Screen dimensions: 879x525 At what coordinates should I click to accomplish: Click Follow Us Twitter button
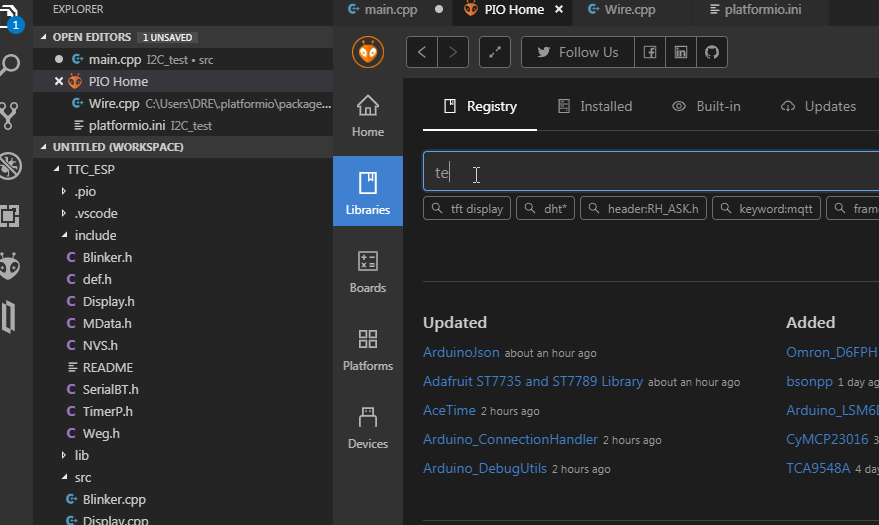click(578, 52)
